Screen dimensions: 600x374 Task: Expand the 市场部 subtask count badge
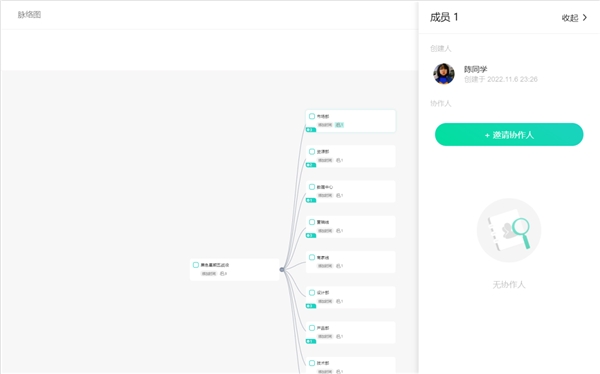point(311,130)
